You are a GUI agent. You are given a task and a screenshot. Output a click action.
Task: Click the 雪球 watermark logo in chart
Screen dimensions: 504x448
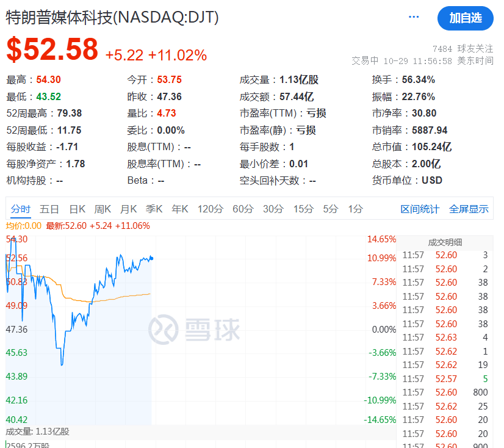(194, 328)
